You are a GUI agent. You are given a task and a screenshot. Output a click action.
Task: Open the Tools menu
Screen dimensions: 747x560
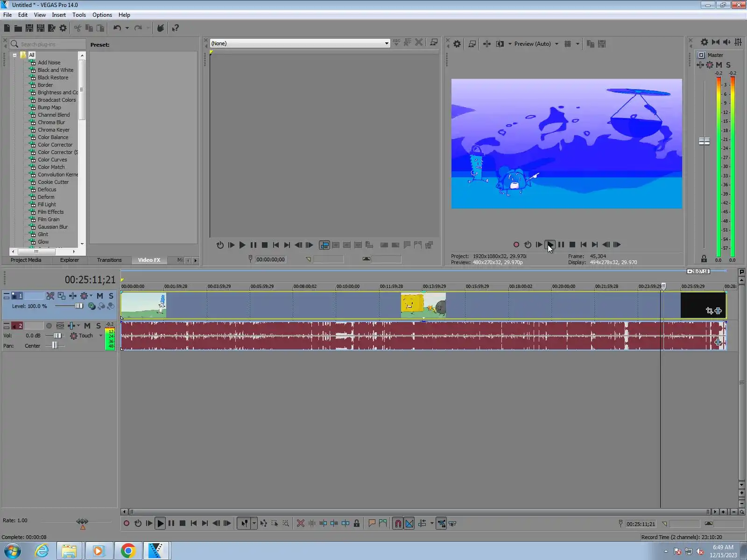79,15
